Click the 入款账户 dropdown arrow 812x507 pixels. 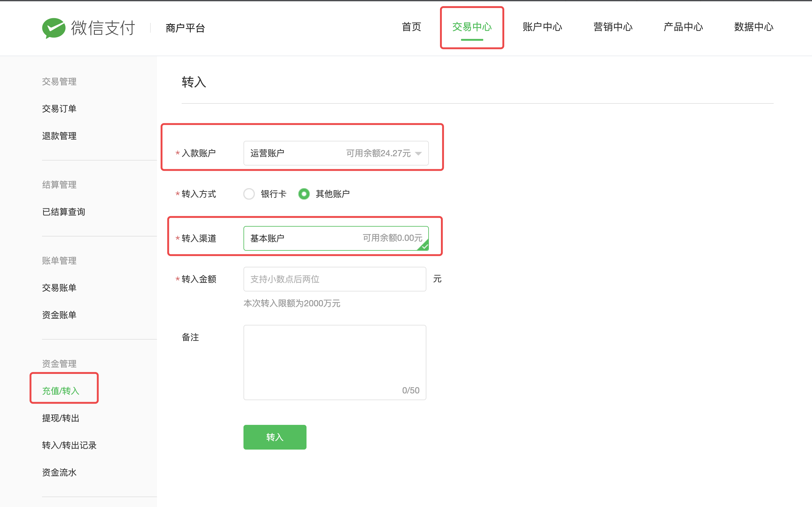click(x=418, y=153)
